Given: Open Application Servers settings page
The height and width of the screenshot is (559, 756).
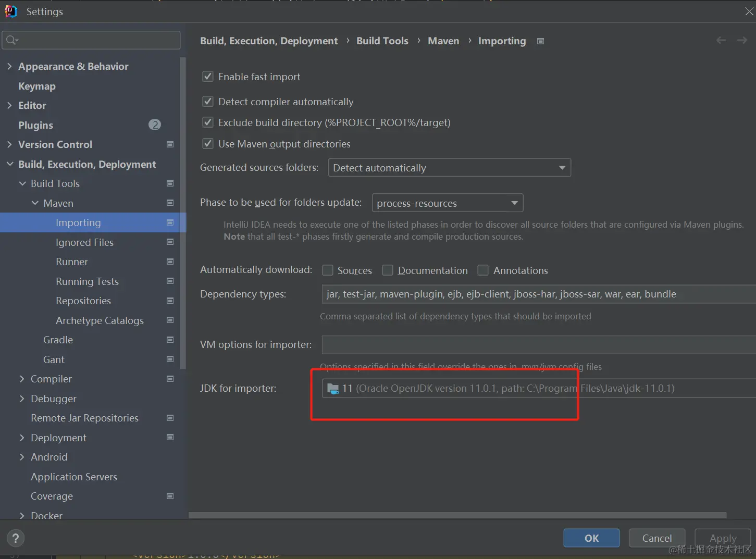Looking at the screenshot, I should [74, 477].
